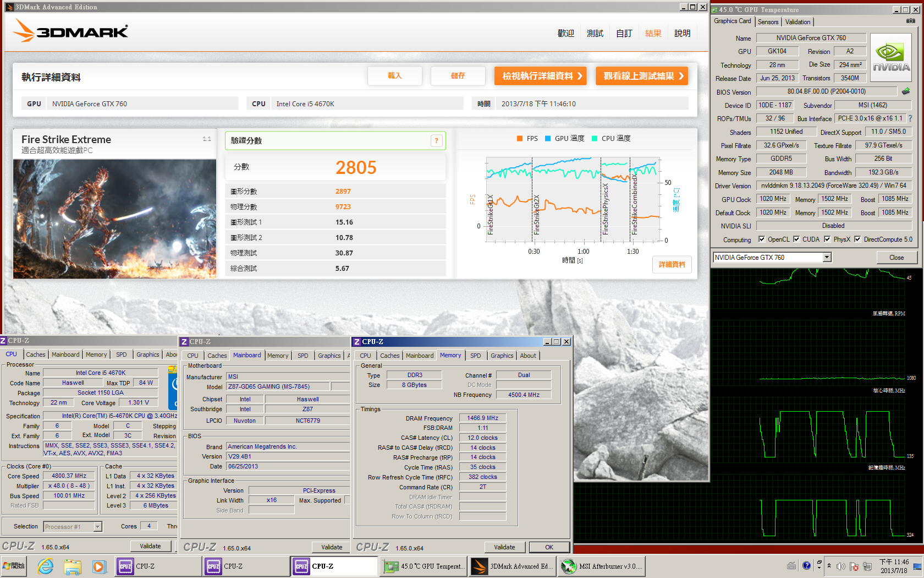Open the 歡迎 tab in 3DMark
924x578 pixels.
pos(566,34)
